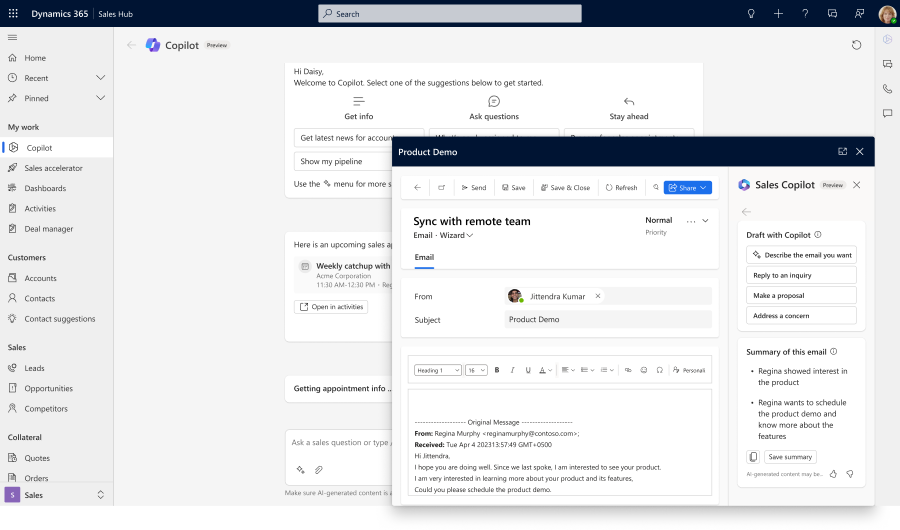The width and height of the screenshot is (900, 530).
Task: Open Sales accelerator in left navigation
Action: point(53,168)
